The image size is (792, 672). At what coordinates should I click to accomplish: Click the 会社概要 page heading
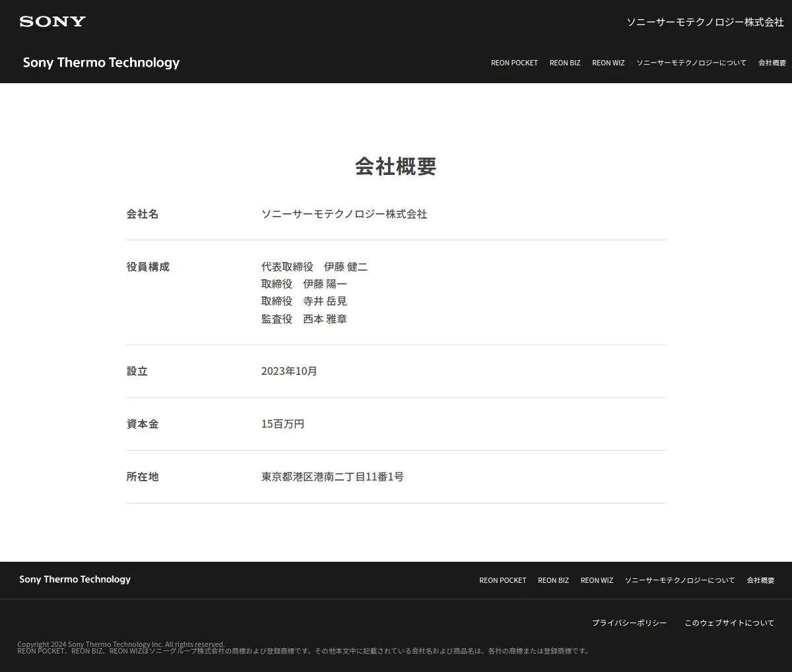(396, 166)
